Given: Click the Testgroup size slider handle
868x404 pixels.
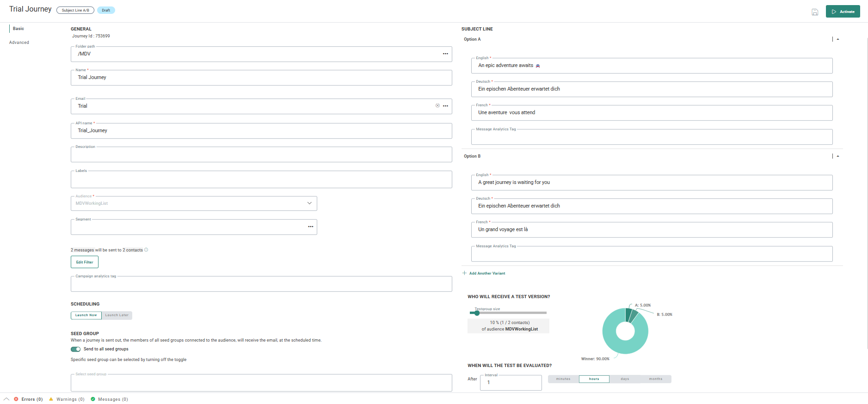Looking at the screenshot, I should coord(477,313).
